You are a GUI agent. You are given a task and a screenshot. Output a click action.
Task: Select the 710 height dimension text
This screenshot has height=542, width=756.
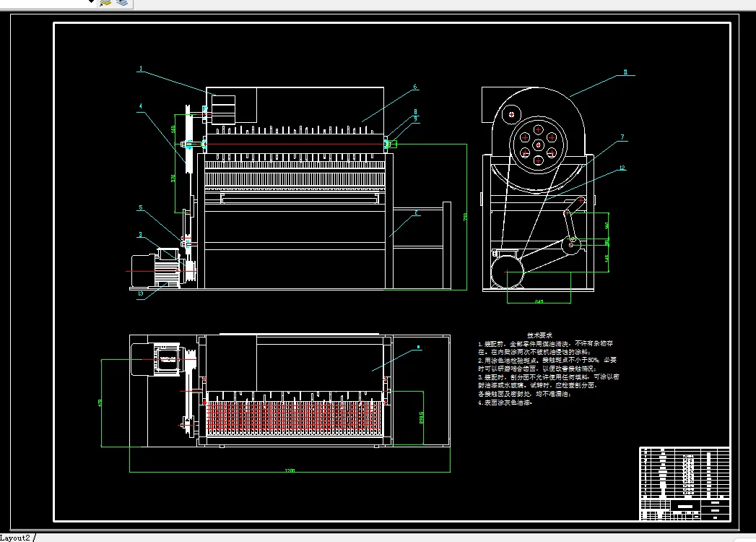[x=465, y=217]
